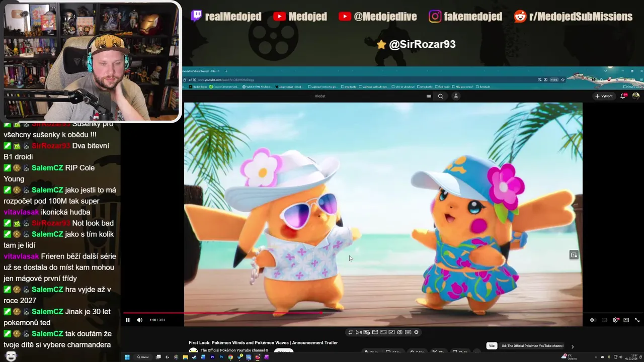Click the loop icon below the video
The width and height of the screenshot is (644, 362).
(351, 332)
